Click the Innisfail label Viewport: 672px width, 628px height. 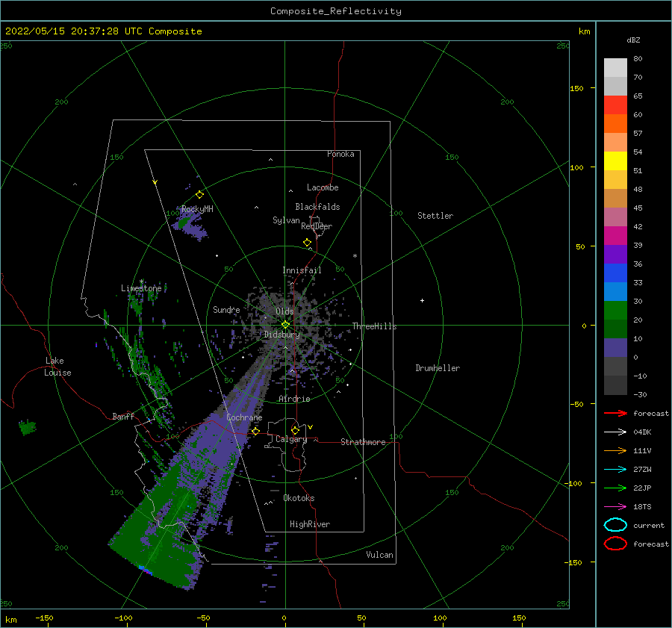pos(302,270)
